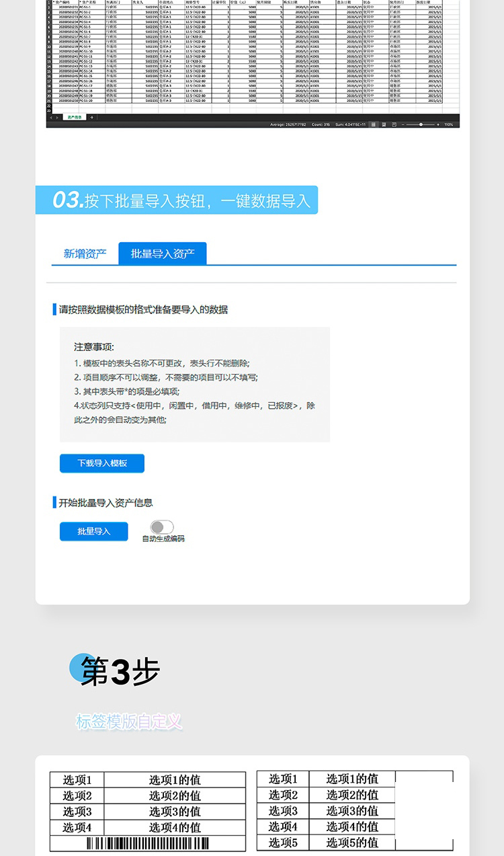Toggle the 自动生成编码 switch
The height and width of the screenshot is (856, 504).
point(162,527)
